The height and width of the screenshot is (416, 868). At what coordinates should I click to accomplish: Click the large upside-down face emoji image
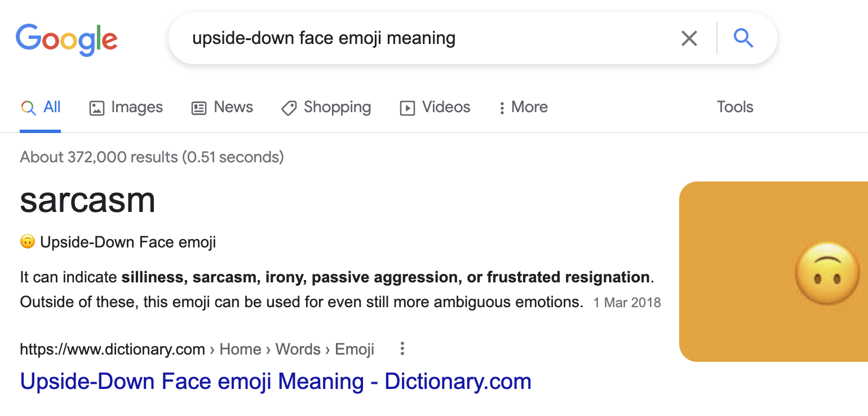coord(829,275)
